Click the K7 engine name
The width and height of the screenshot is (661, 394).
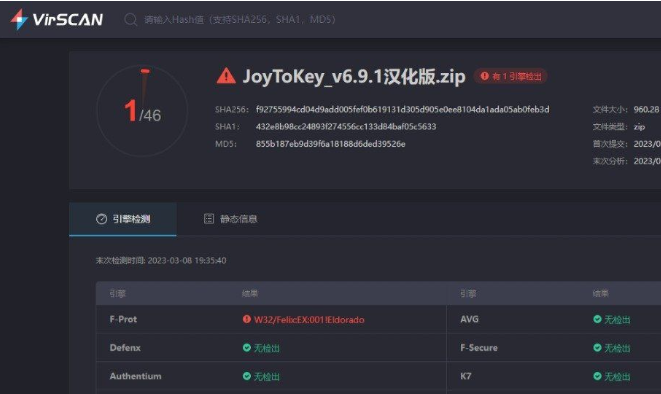point(465,376)
